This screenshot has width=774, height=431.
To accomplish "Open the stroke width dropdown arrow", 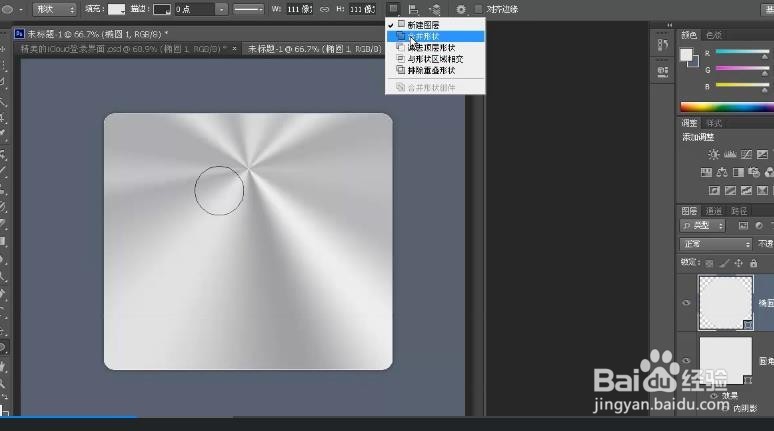I will click(222, 9).
